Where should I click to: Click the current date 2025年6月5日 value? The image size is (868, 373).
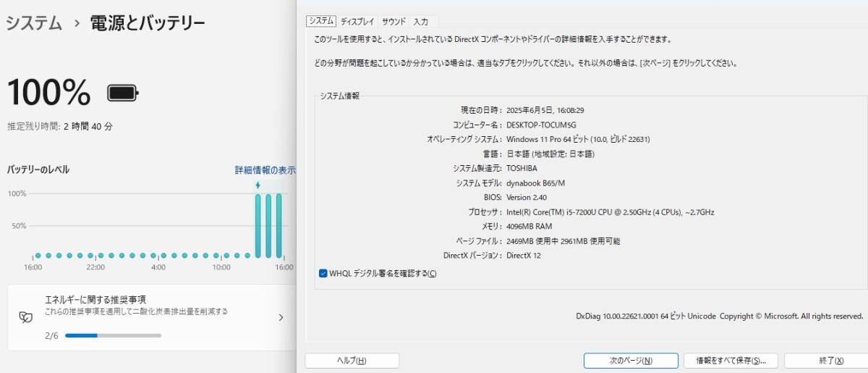point(545,110)
